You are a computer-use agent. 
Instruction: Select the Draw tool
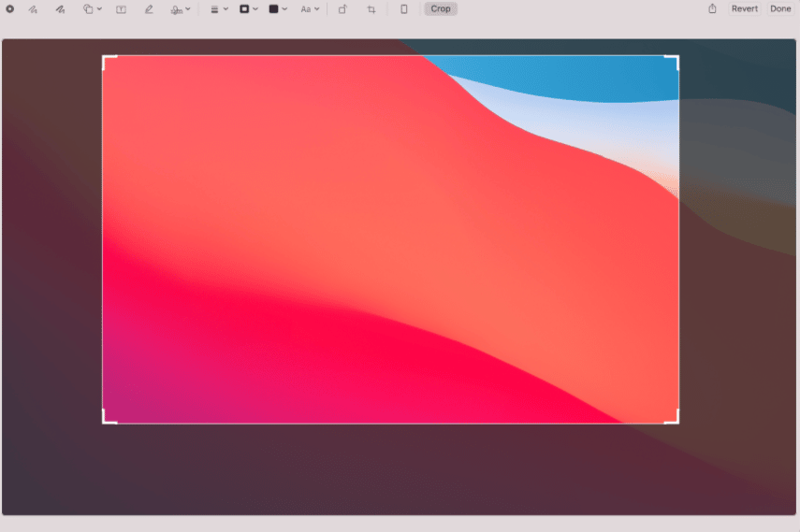(60, 9)
